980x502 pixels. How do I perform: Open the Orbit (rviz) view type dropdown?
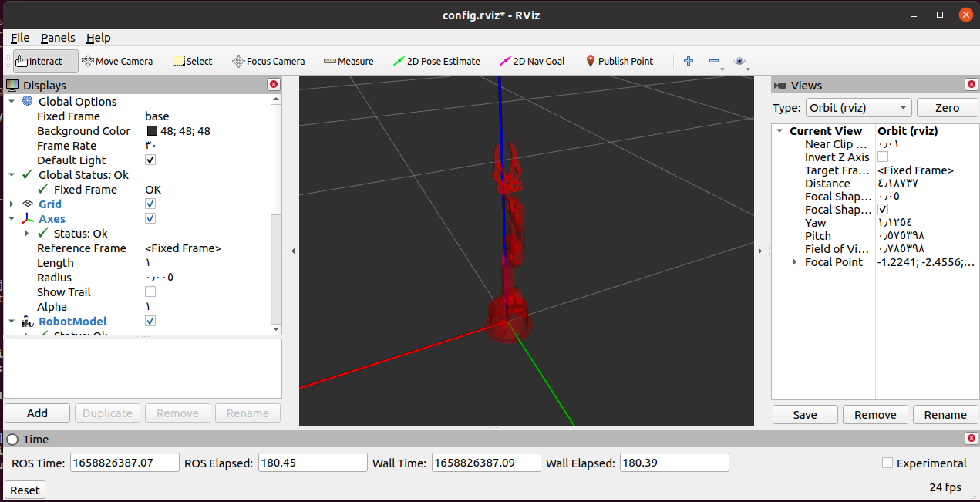pyautogui.click(x=859, y=108)
